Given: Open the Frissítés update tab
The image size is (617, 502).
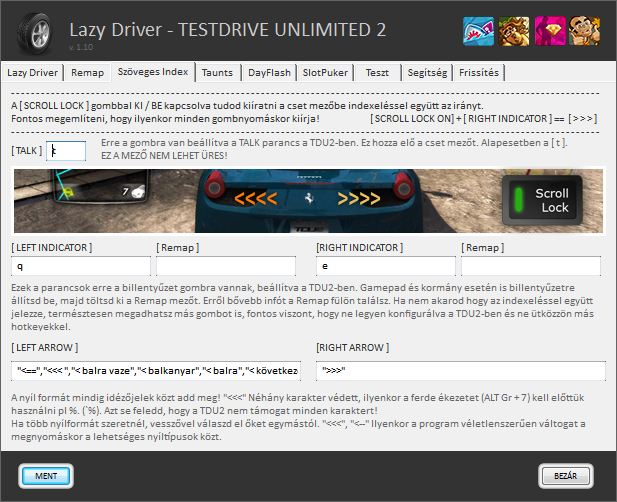Looking at the screenshot, I should tap(479, 73).
